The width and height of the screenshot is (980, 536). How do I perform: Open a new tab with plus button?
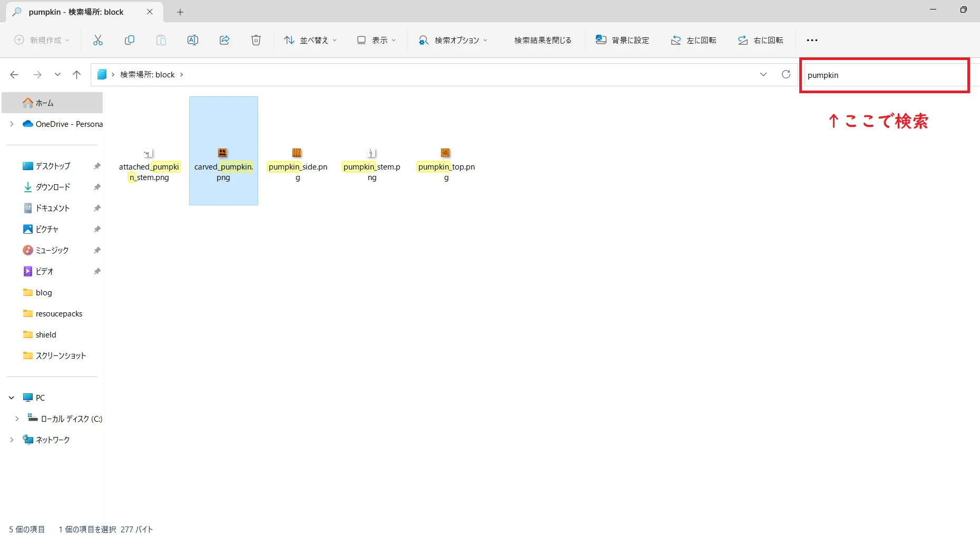coord(180,12)
